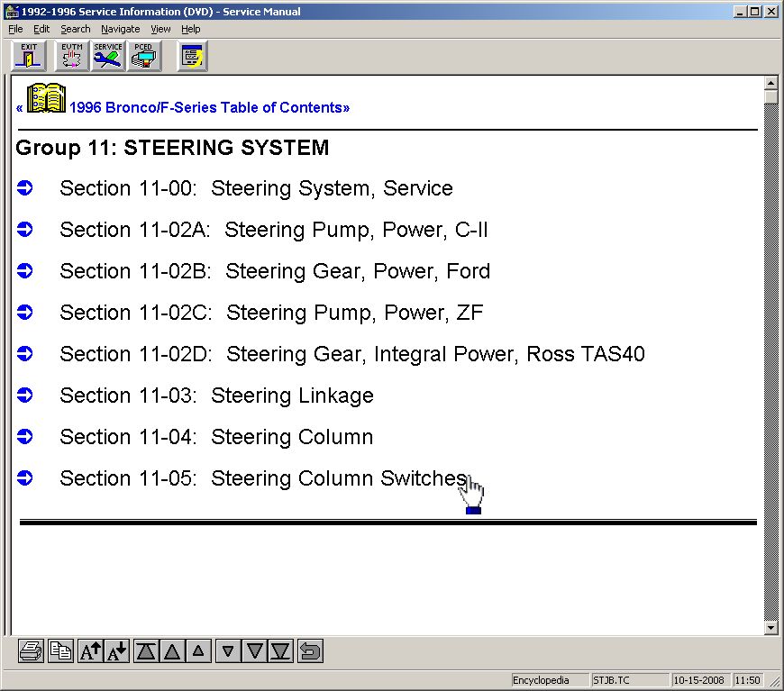Viewport: 784px width, 691px height.
Task: Click the large down triangle page-down icon
Action: click(x=254, y=651)
